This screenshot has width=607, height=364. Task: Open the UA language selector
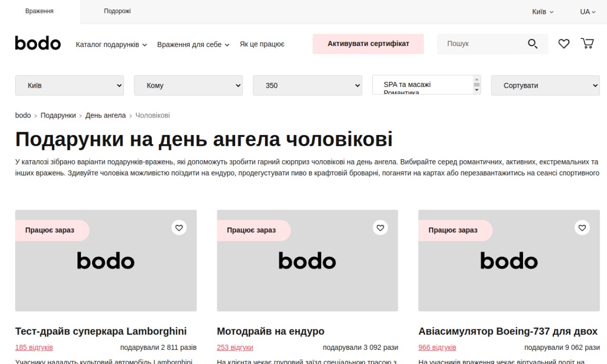(588, 11)
